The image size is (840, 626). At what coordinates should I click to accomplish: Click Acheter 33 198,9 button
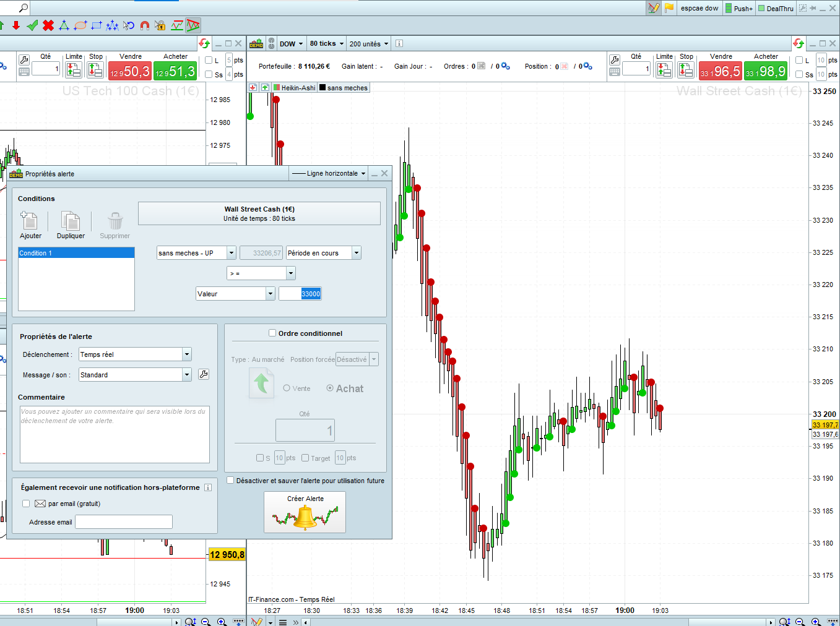pyautogui.click(x=766, y=71)
